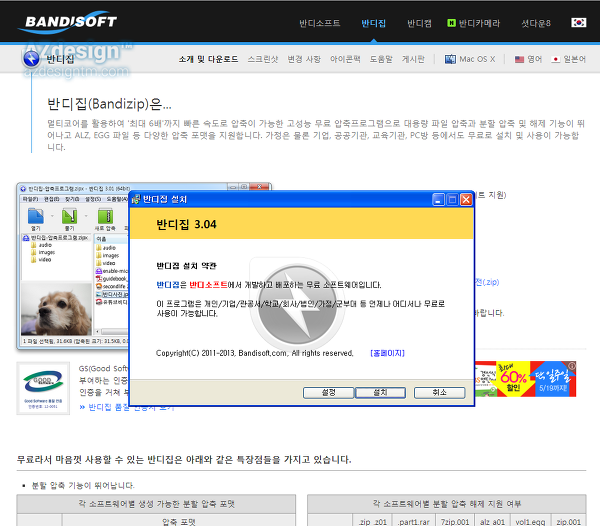The image size is (600, 526).
Task: Open the 도움말 submenu page
Action: 381,59
